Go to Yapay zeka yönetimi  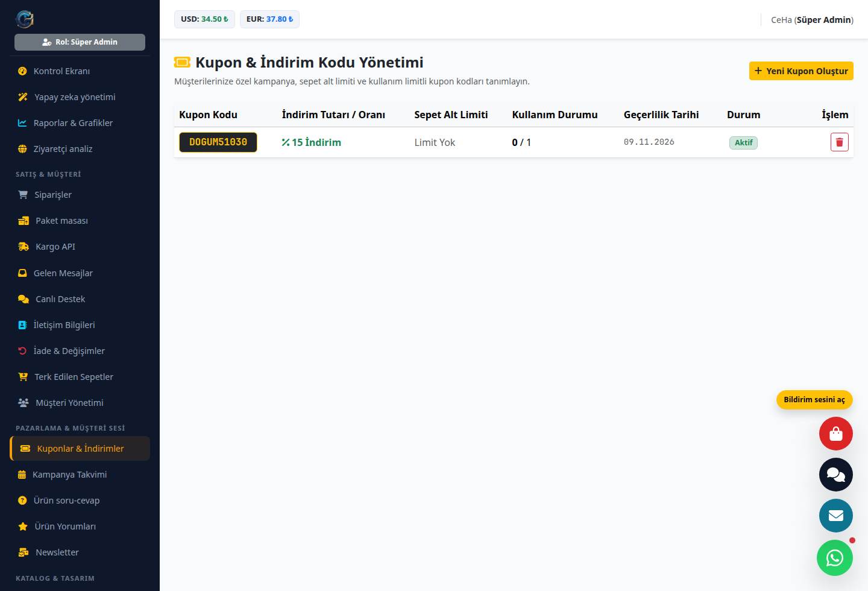pyautogui.click(x=80, y=97)
